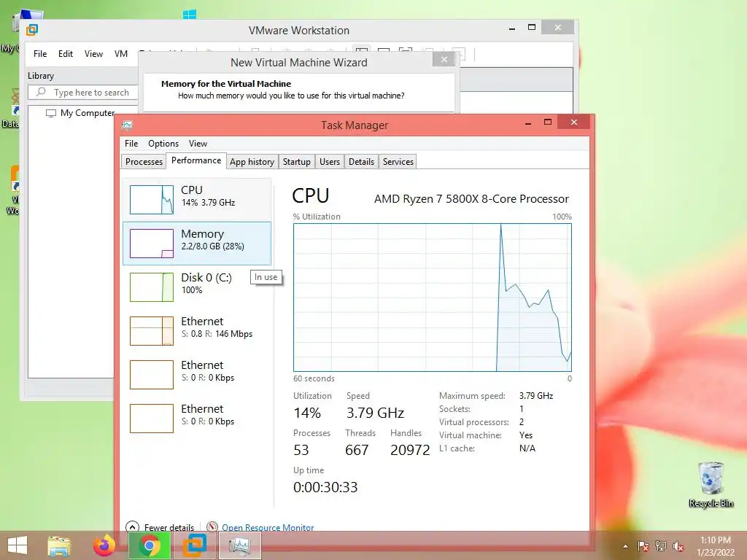
Task: Click the 'Virtual machine: Yes' value
Action: [x=526, y=435]
